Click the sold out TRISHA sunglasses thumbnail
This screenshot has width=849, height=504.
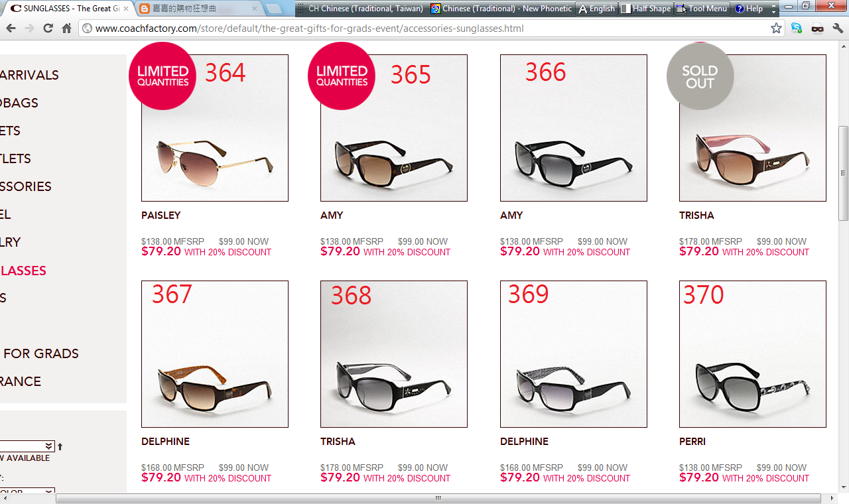(753, 128)
